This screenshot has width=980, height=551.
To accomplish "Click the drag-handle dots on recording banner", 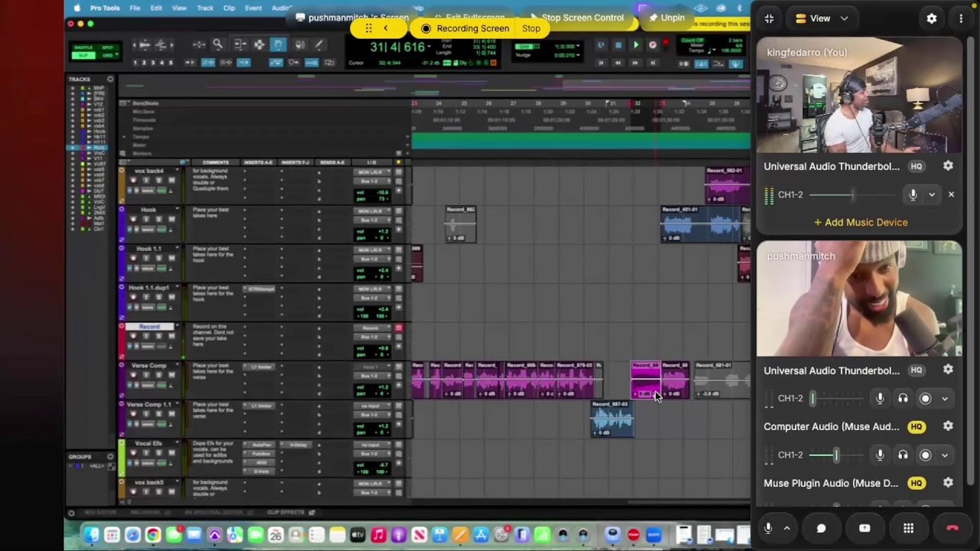I will (368, 28).
